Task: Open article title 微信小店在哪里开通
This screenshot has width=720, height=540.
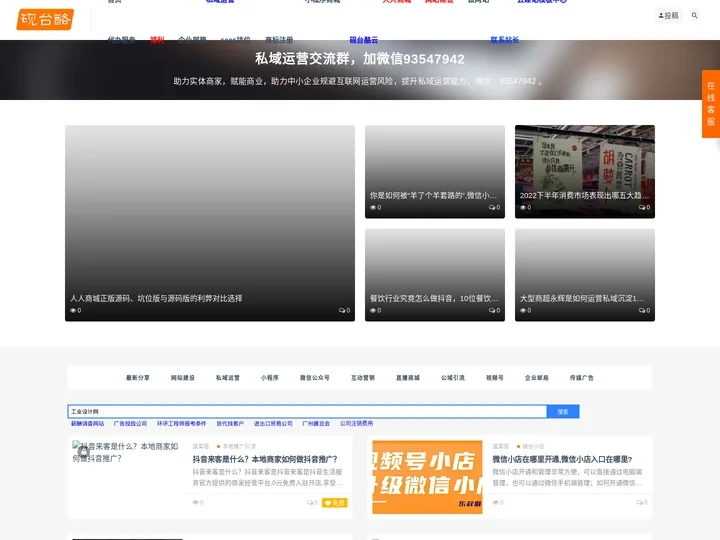Action: pyautogui.click(x=562, y=459)
